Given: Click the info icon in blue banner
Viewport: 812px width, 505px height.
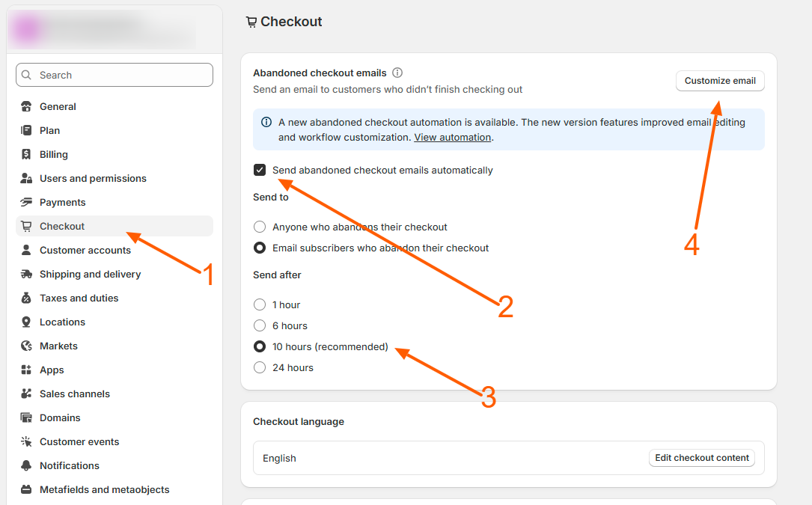Looking at the screenshot, I should (x=266, y=122).
